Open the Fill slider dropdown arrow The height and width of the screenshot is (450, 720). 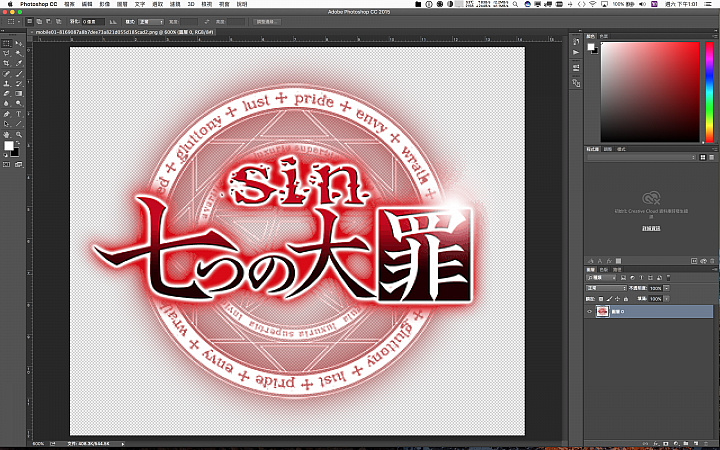pyautogui.click(x=666, y=299)
